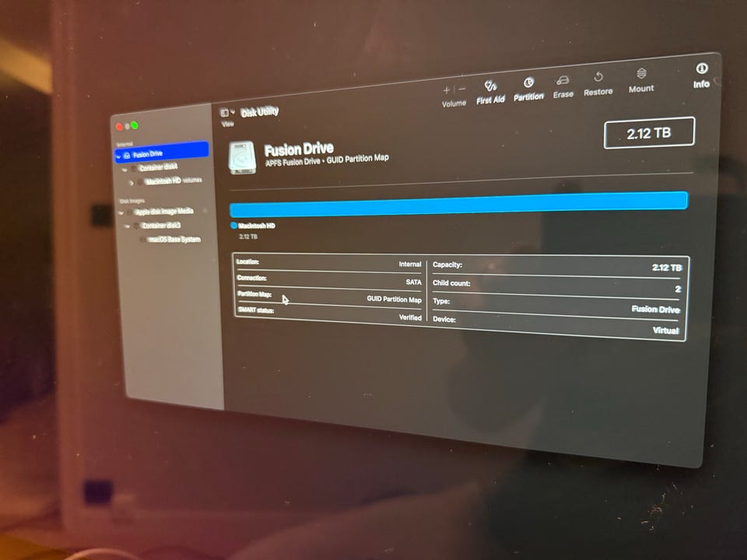Image resolution: width=747 pixels, height=560 pixels.
Task: Expand the Macintosh HD volumes chevron
Action: tap(131, 182)
